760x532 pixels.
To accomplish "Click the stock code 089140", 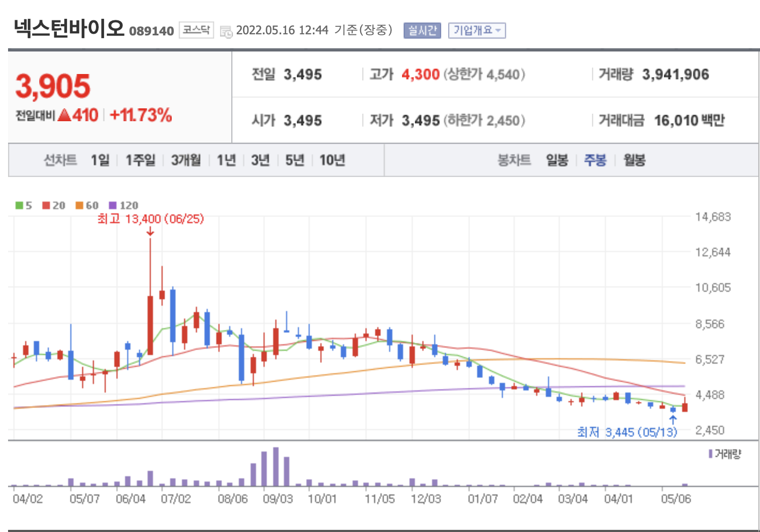I will tap(151, 31).
